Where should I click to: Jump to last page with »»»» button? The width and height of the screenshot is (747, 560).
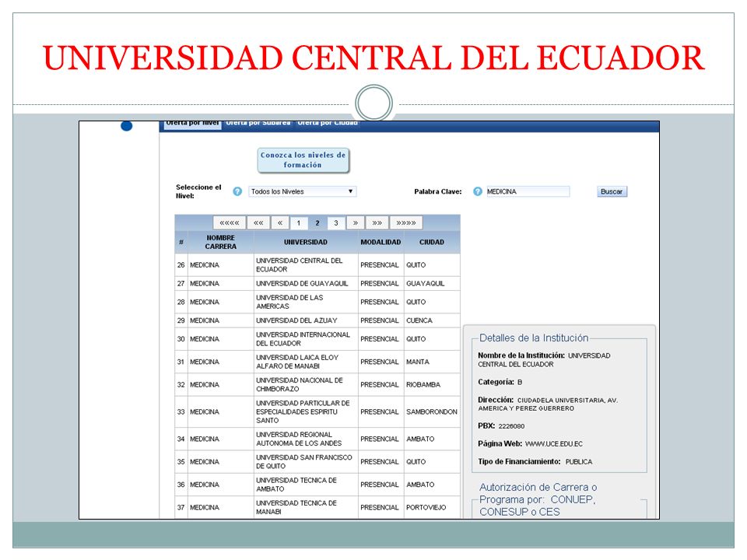(406, 222)
